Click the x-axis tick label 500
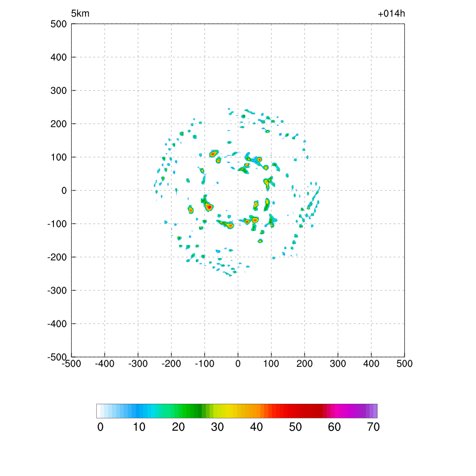The height and width of the screenshot is (476, 476). pos(405,364)
